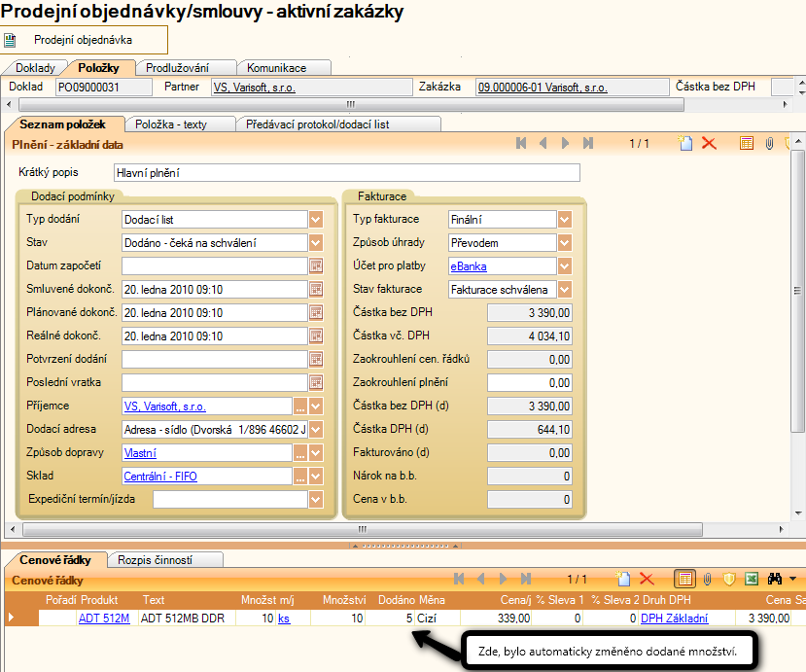Expand the Typ dodání dropdown
Image resolution: width=806 pixels, height=672 pixels.
[316, 220]
